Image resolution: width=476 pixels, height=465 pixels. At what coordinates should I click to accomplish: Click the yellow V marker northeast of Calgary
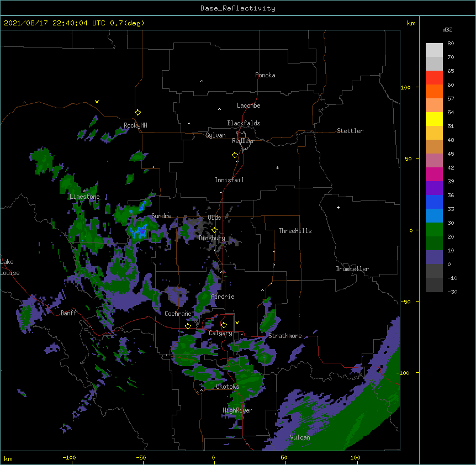(237, 323)
